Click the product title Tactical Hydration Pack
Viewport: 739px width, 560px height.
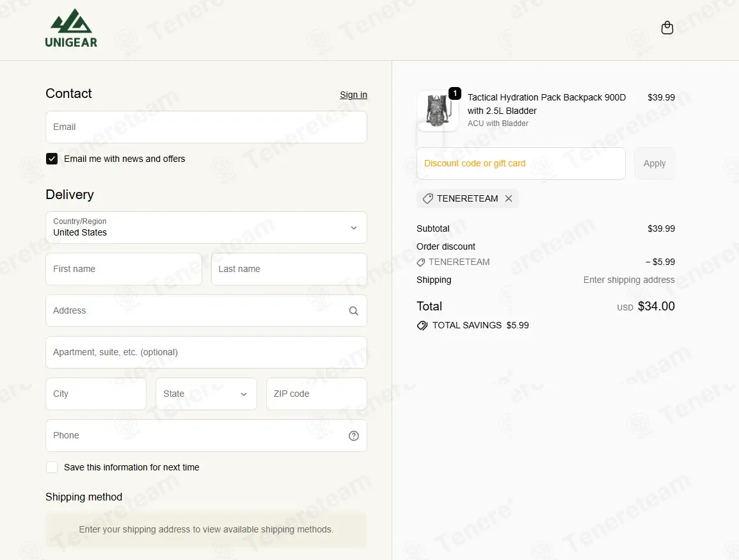point(546,104)
